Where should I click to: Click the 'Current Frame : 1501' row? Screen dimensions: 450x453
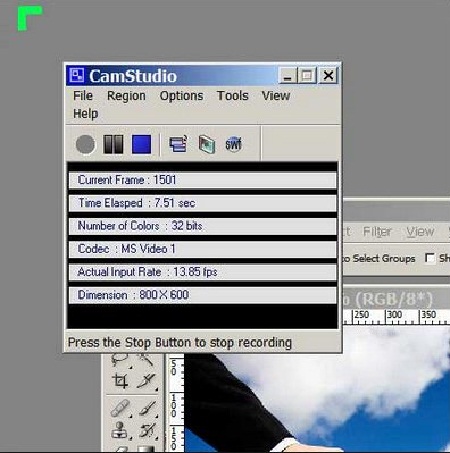pos(202,180)
